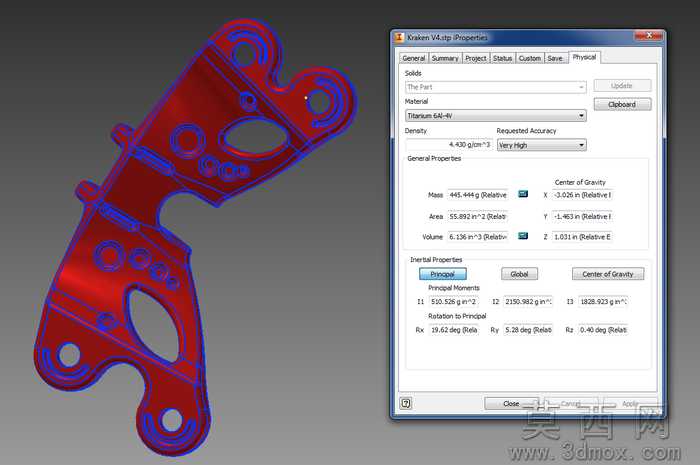Click the calculator icon next to Mass
This screenshot has height=465, width=700.
point(523,194)
